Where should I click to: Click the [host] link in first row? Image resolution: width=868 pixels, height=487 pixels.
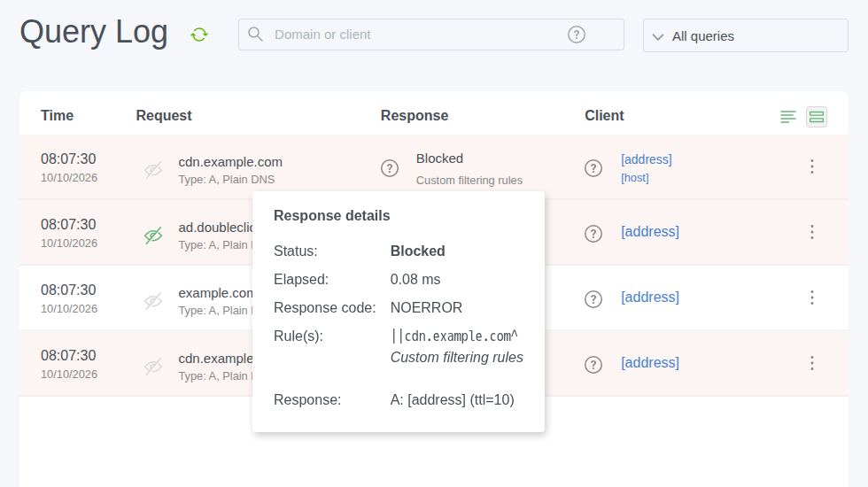[x=634, y=178]
